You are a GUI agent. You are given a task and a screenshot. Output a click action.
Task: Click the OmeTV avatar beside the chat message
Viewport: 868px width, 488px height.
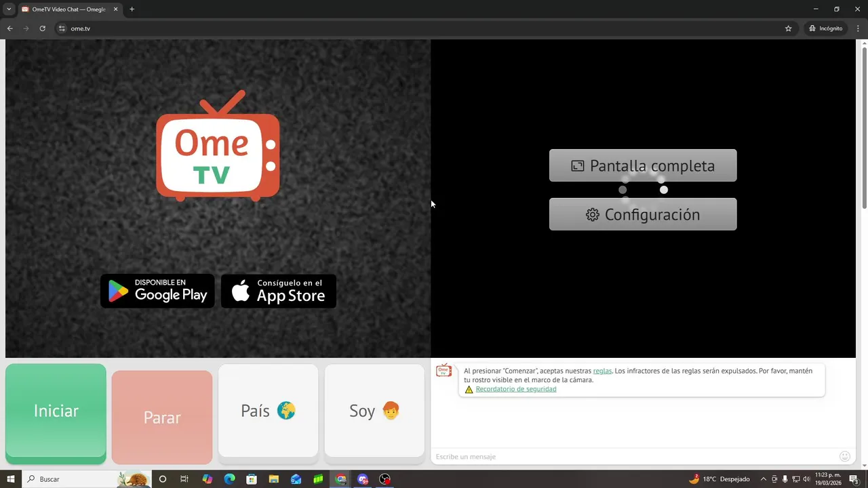click(444, 371)
